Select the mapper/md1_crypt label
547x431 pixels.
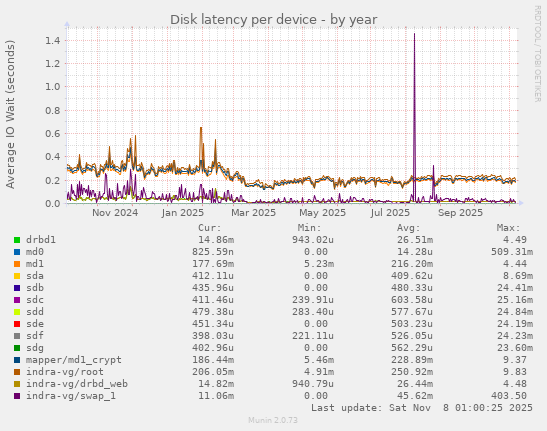point(74,360)
